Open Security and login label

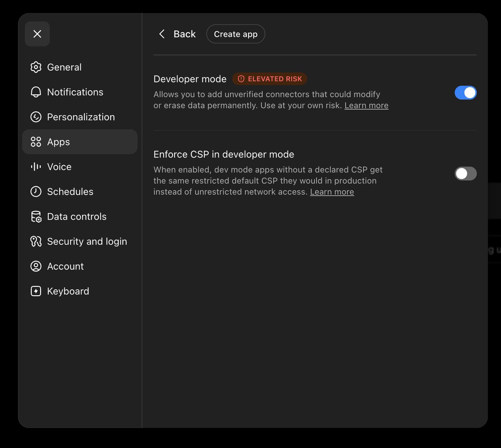pos(87,241)
